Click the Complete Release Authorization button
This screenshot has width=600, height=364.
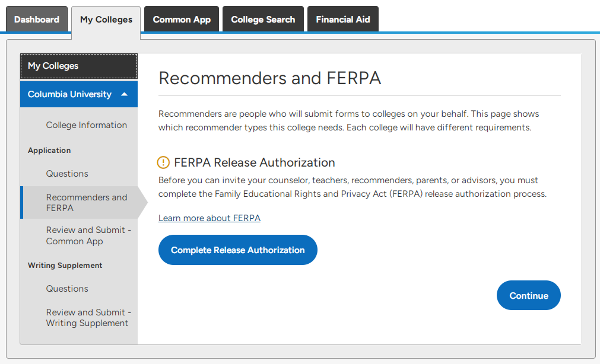pyautogui.click(x=237, y=250)
